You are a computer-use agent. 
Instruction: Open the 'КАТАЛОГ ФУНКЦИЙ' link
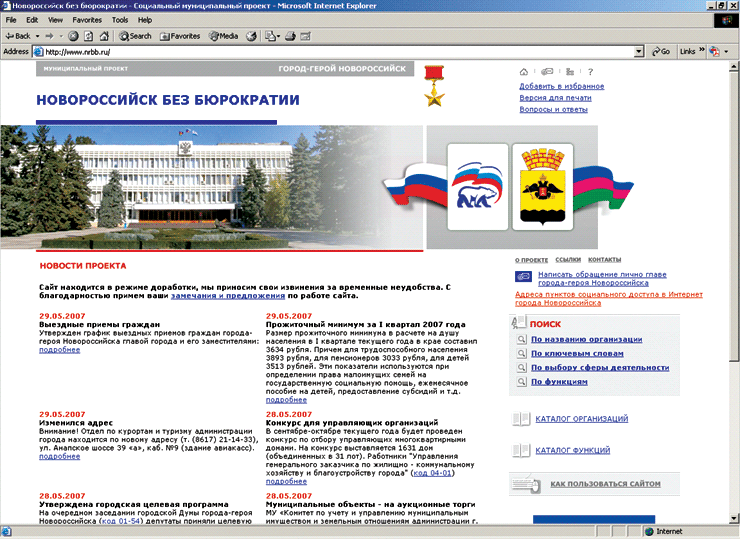572,451
